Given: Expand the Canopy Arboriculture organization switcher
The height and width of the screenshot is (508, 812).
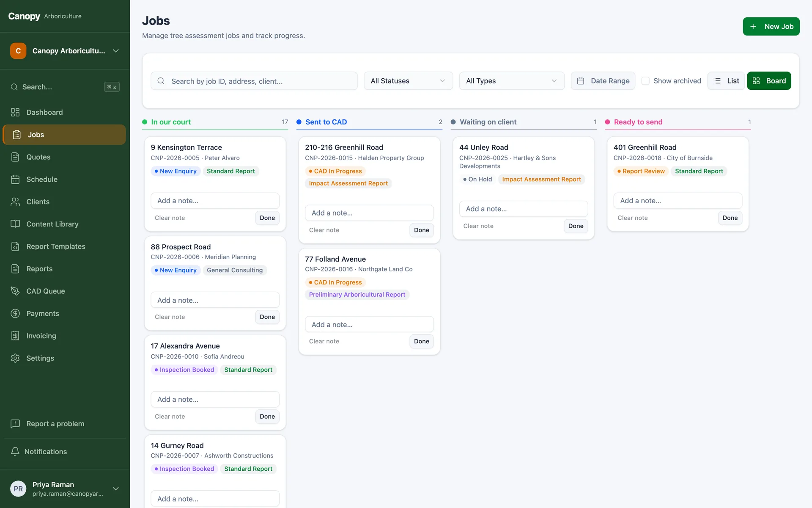Looking at the screenshot, I should (65, 51).
